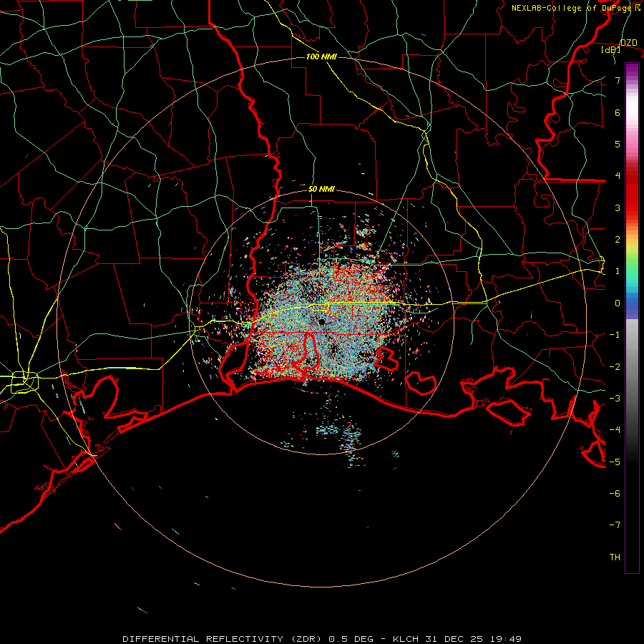Click the 0 value on color scale

(618, 303)
